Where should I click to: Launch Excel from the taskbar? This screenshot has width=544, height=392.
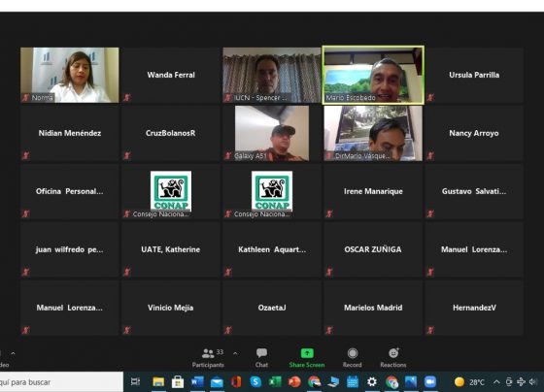[275, 382]
